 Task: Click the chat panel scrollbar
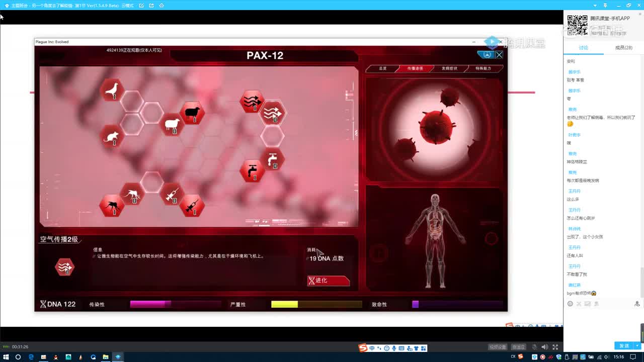[642, 283]
